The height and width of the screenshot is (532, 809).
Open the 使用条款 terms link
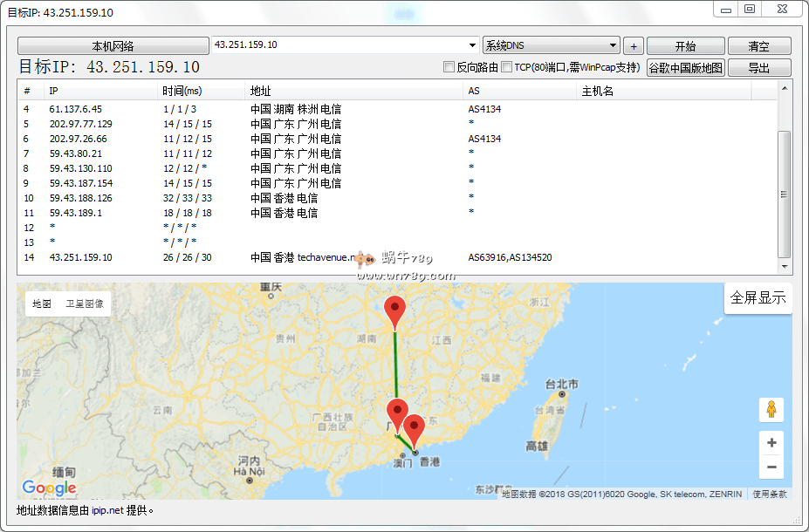click(x=768, y=492)
